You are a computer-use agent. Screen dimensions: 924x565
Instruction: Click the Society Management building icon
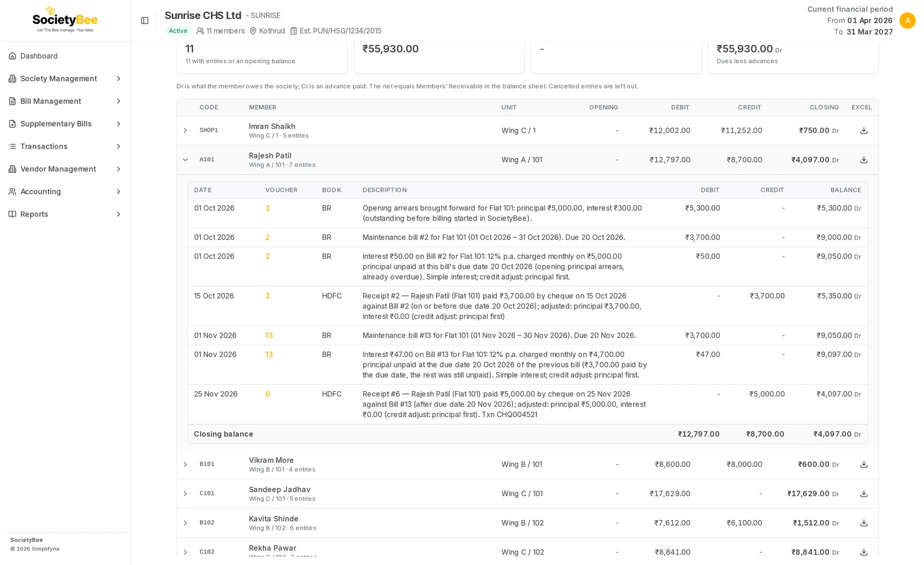(12, 79)
